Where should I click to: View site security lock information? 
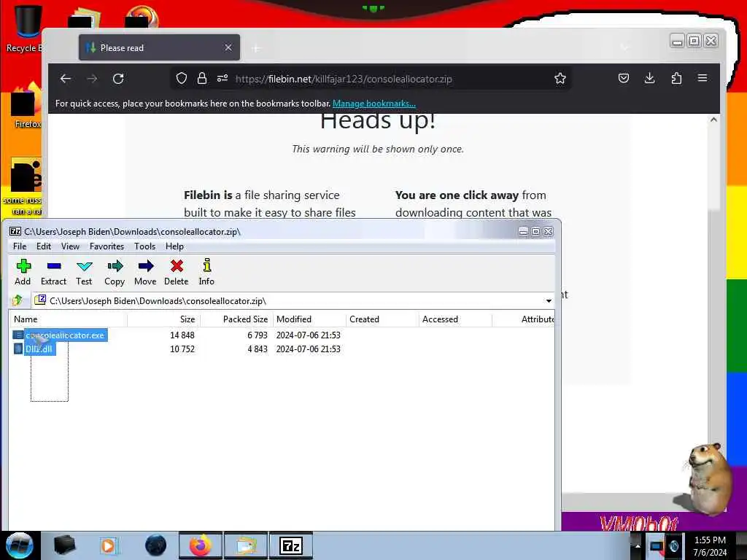[x=202, y=79]
